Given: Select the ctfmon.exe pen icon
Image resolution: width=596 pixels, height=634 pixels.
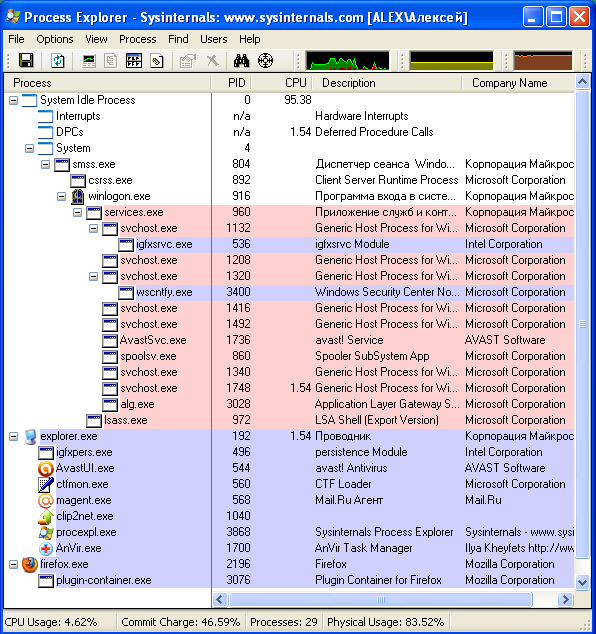Looking at the screenshot, I should pos(46,484).
